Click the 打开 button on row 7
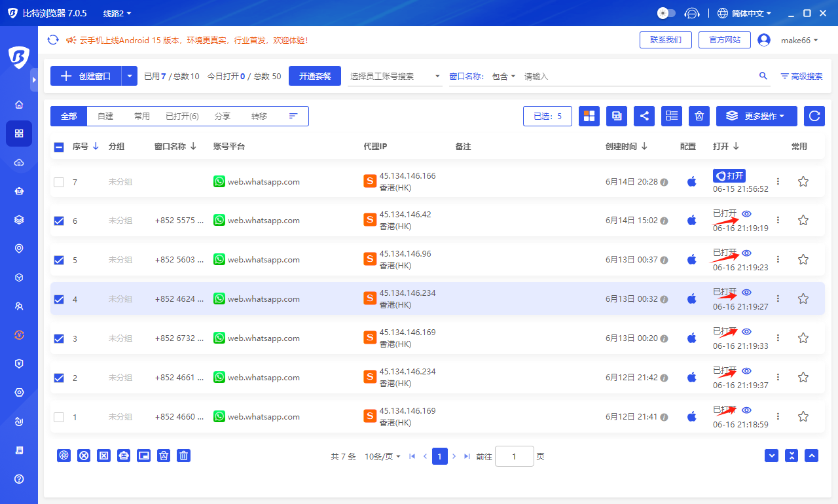 (x=729, y=175)
